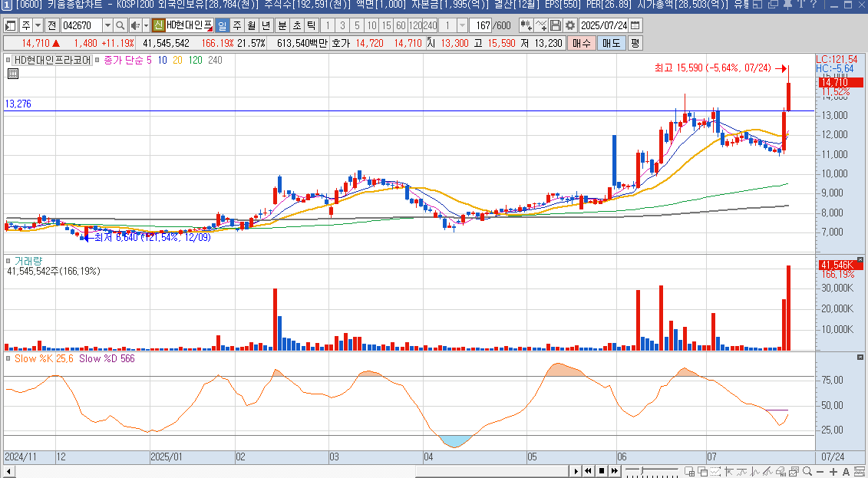
Task: Click the 매도 sell button
Action: click(x=612, y=43)
